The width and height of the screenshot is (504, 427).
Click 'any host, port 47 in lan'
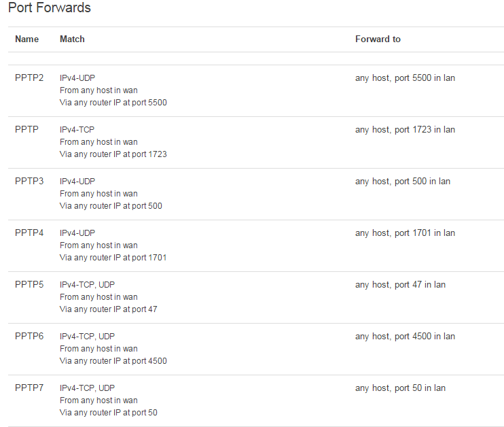[x=400, y=285]
